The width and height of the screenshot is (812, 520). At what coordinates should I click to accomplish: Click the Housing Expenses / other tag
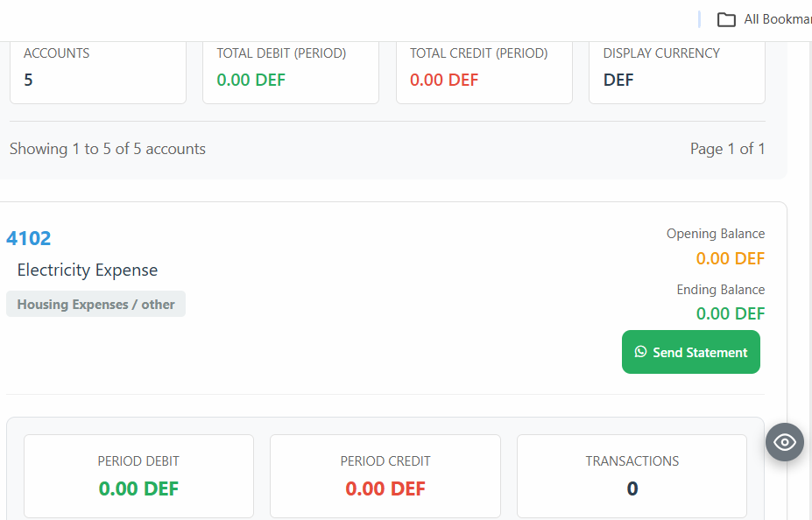click(x=96, y=305)
